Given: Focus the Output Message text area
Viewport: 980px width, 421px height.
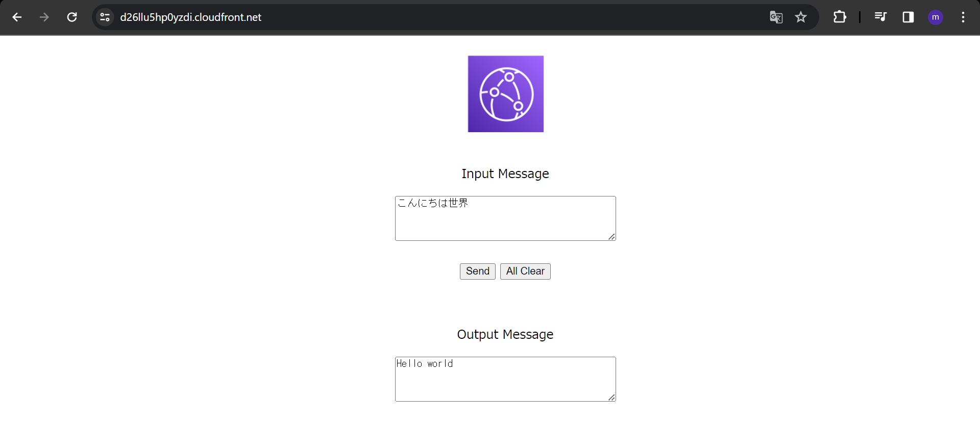Looking at the screenshot, I should point(505,379).
